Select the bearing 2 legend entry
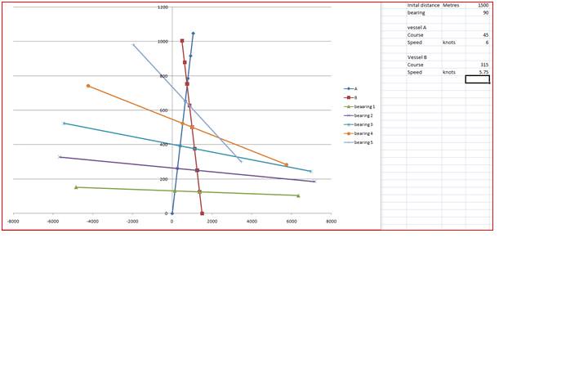 click(363, 115)
